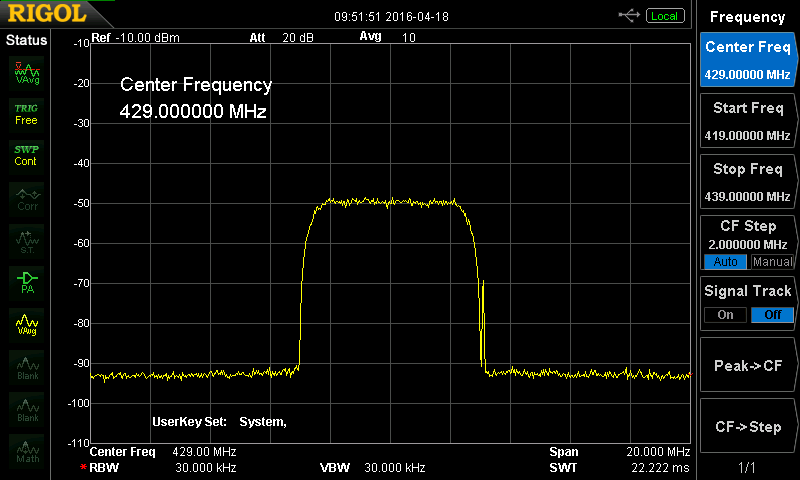Screen dimensions: 800x480
Task: Click the 429.000000 MHz center frequency readout
Action: [x=193, y=111]
